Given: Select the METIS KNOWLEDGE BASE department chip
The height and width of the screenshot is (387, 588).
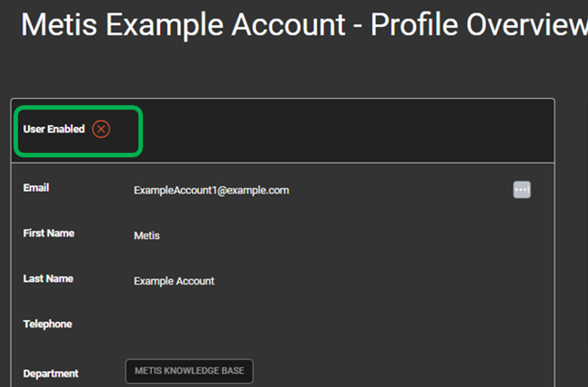Looking at the screenshot, I should click(190, 371).
